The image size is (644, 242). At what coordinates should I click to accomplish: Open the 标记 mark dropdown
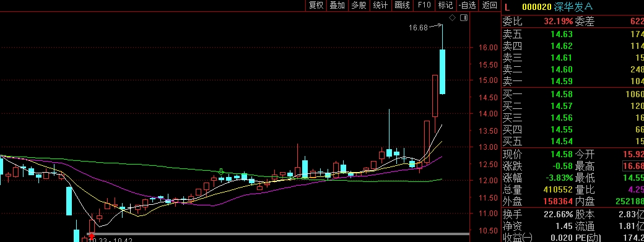point(446,6)
